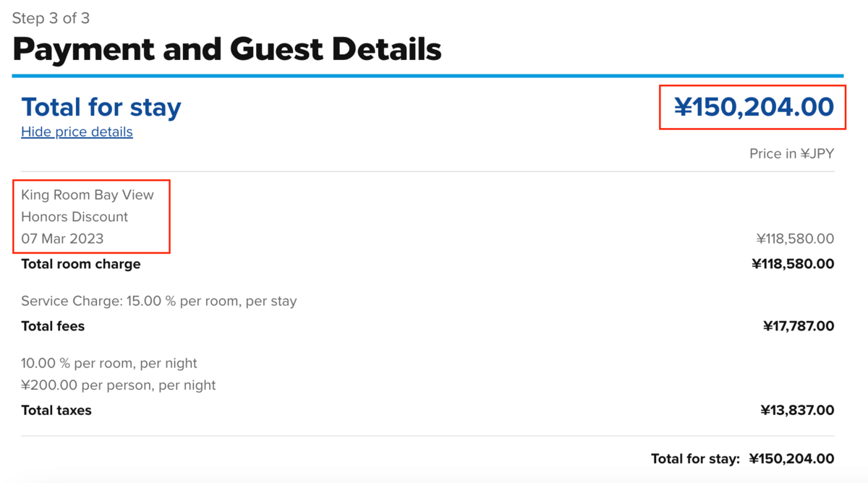
Task: Click the ¥200.00 per person tax line
Action: 119,385
